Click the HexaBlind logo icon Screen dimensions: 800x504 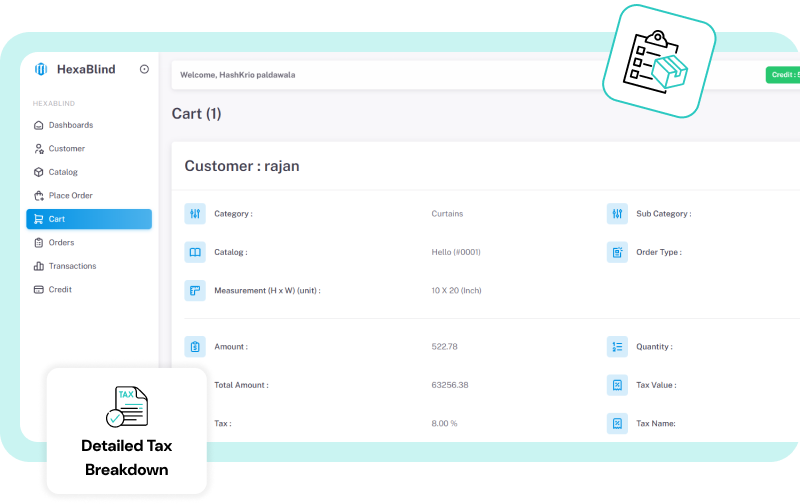tap(41, 69)
